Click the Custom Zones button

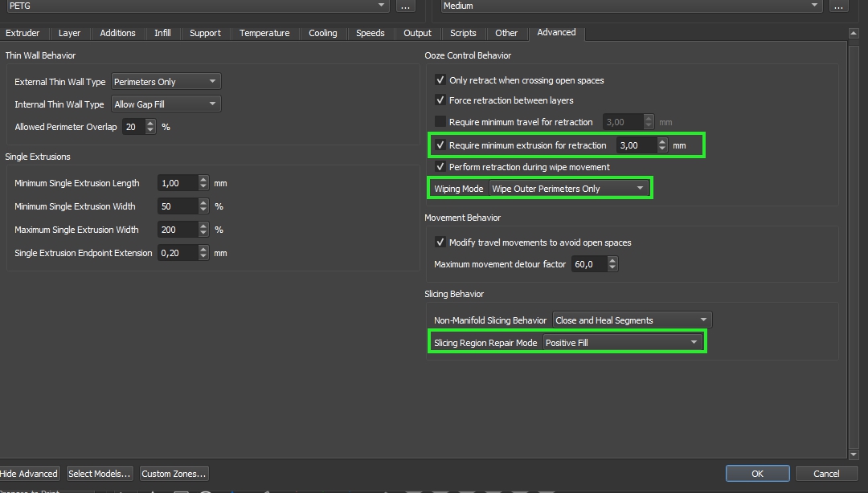pyautogui.click(x=174, y=474)
